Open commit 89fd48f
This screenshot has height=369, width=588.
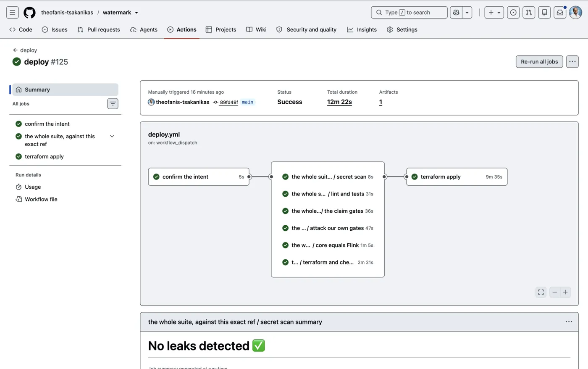[x=229, y=102]
